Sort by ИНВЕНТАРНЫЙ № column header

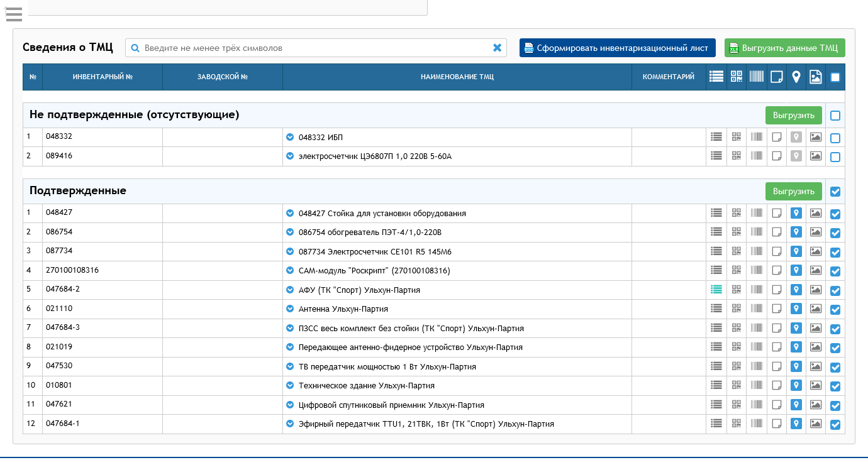(103, 77)
